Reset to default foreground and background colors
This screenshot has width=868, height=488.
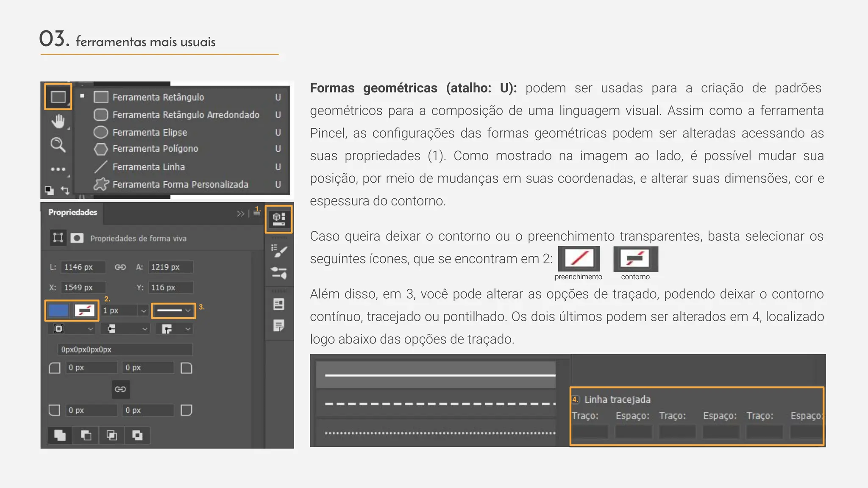(x=50, y=190)
